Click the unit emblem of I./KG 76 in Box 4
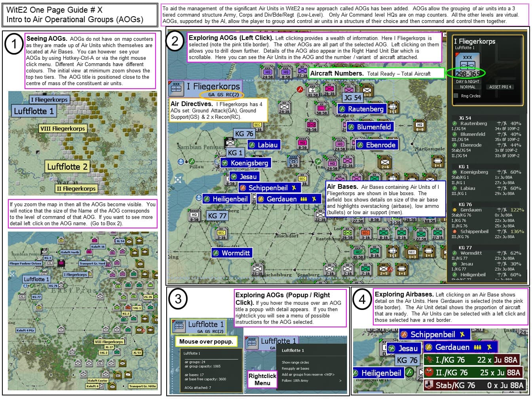 (x=429, y=360)
